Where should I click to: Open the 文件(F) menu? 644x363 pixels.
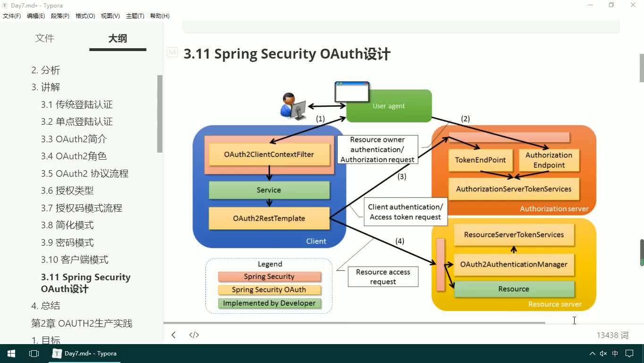click(x=12, y=16)
